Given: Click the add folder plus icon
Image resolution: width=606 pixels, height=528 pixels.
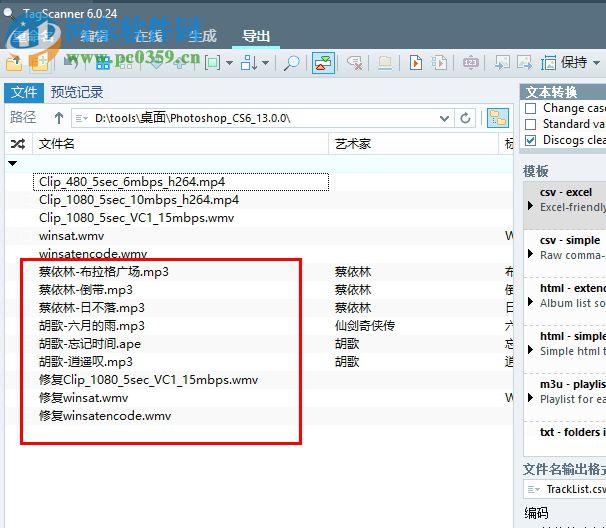Looking at the screenshot, I should pyautogui.click(x=40, y=63).
